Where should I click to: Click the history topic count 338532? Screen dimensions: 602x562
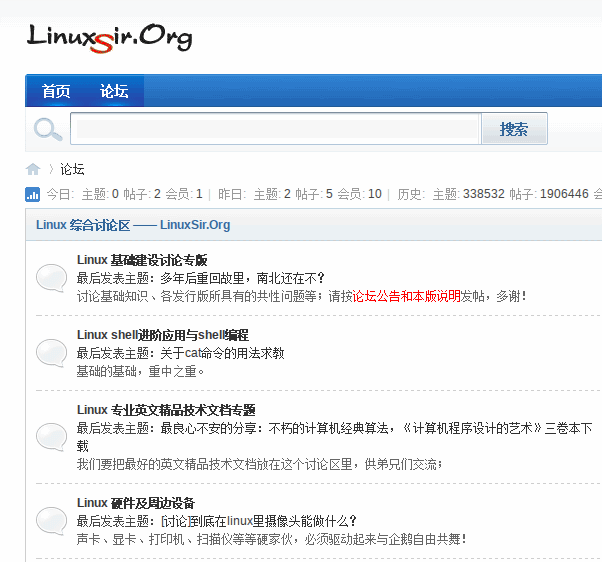484,194
